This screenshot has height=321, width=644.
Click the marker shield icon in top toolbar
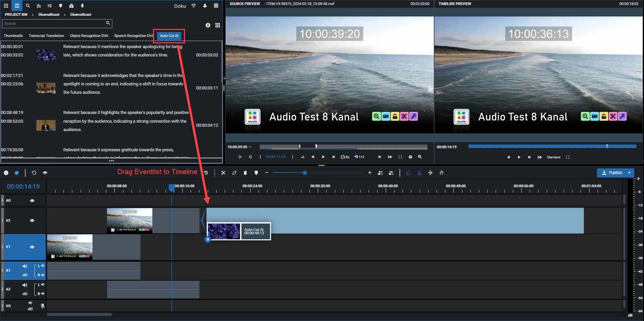[x=61, y=6]
